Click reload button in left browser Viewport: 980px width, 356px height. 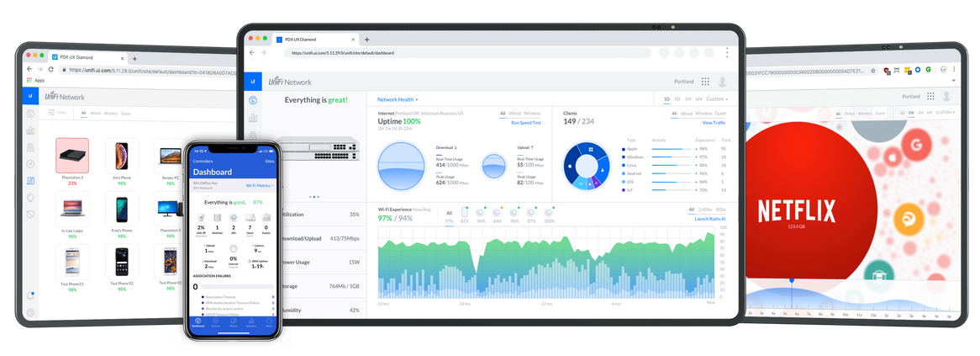pos(50,70)
